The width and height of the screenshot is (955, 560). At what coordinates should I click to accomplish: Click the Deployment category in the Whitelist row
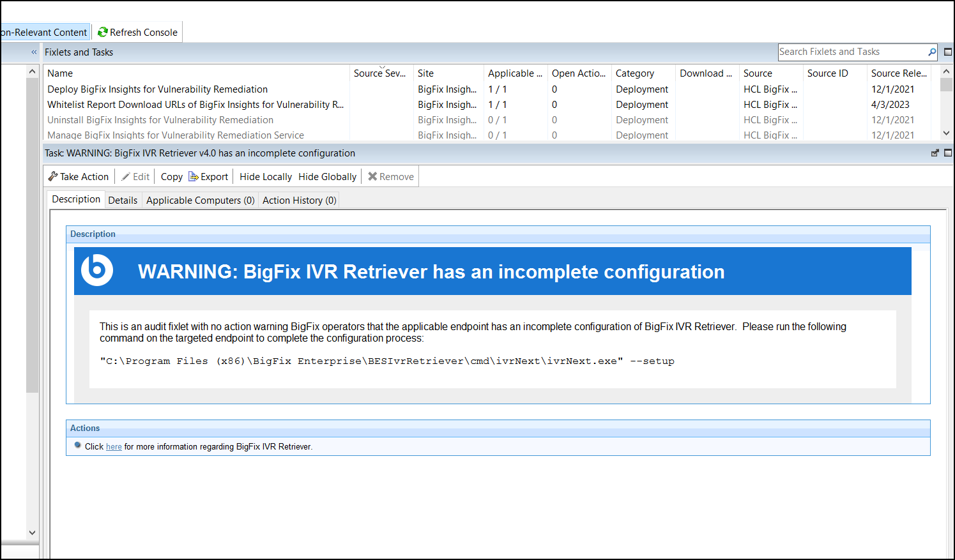coord(642,105)
